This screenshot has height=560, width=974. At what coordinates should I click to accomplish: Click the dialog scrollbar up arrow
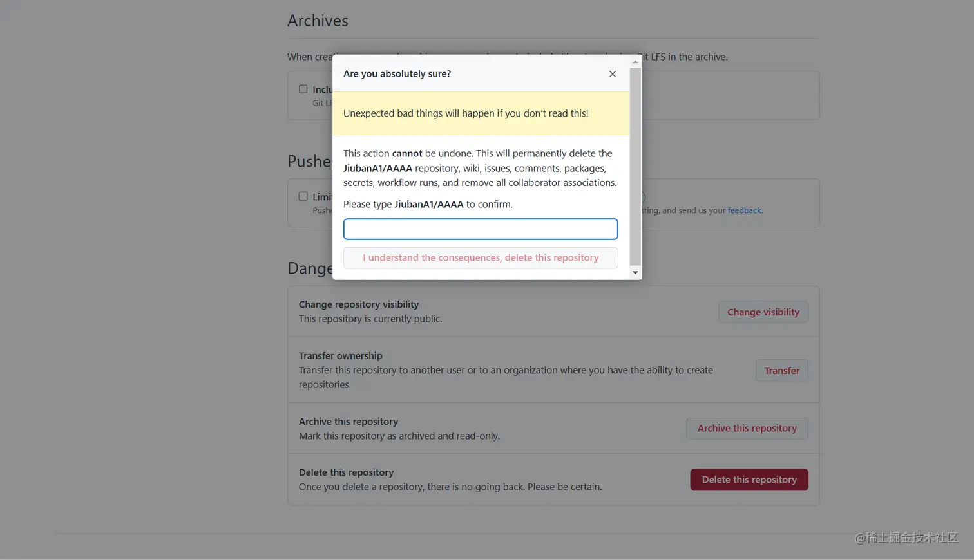[x=635, y=62]
